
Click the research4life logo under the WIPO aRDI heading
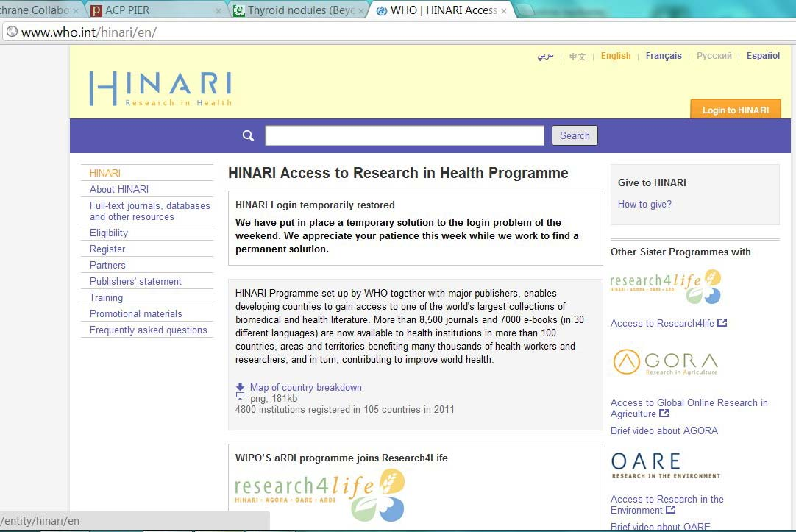[x=320, y=495]
